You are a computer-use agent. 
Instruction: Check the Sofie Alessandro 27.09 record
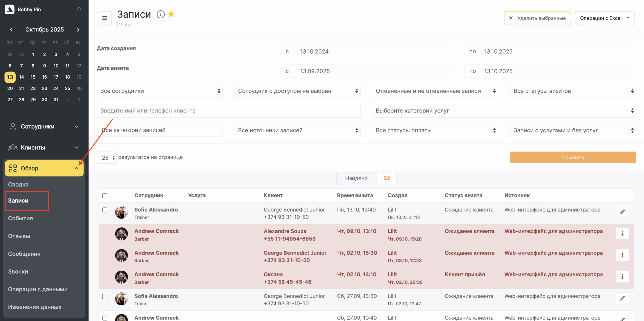coord(105,296)
